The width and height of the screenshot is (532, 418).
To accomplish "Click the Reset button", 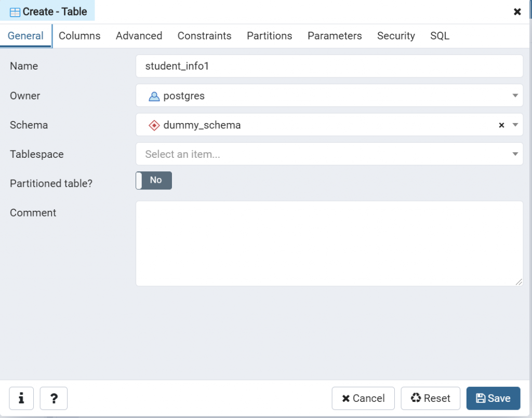I will pos(430,398).
